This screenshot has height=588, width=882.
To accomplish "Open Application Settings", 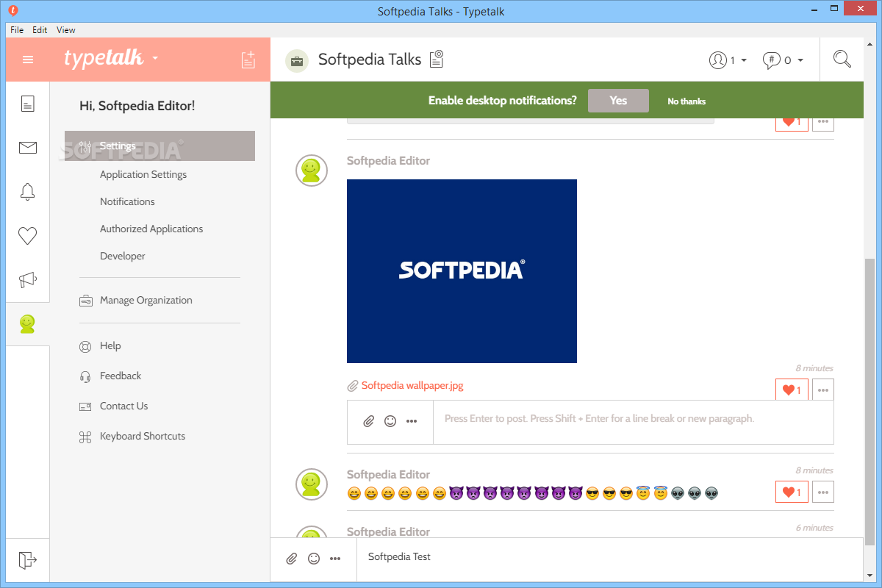I will pos(143,174).
